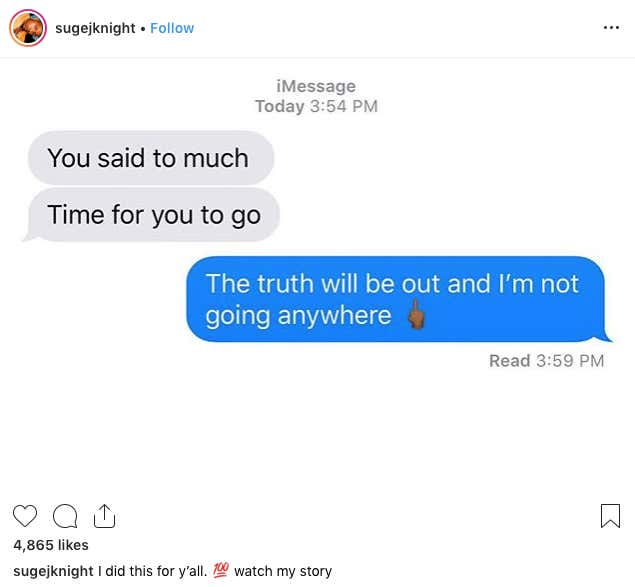Like the post with the heart icon
The width and height of the screenshot is (635, 587).
[x=25, y=516]
